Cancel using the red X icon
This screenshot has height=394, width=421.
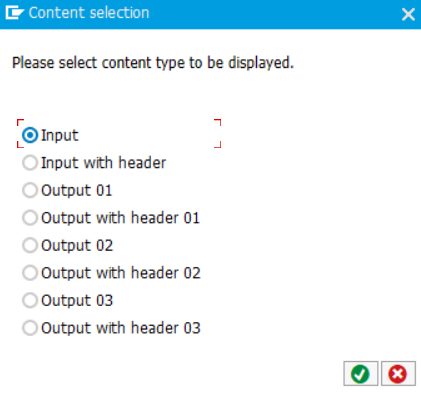click(x=398, y=374)
